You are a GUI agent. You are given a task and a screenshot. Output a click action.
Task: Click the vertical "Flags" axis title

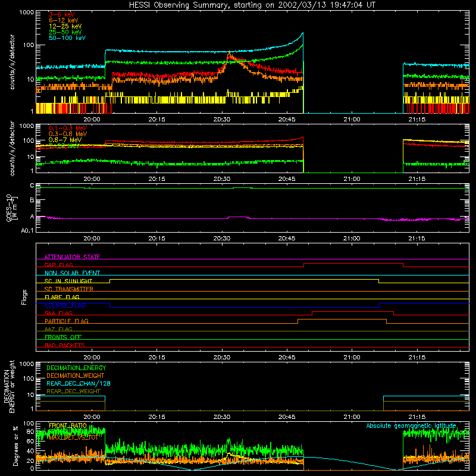point(24,297)
